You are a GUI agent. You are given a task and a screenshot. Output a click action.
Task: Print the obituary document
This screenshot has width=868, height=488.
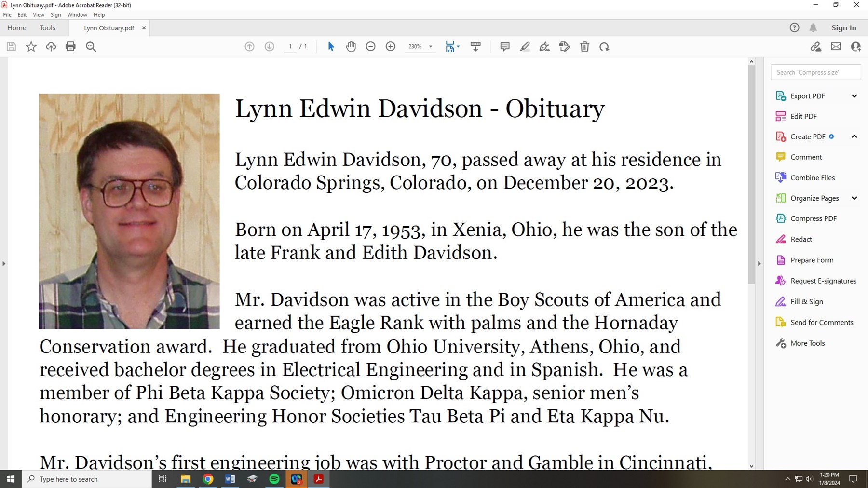click(71, 46)
